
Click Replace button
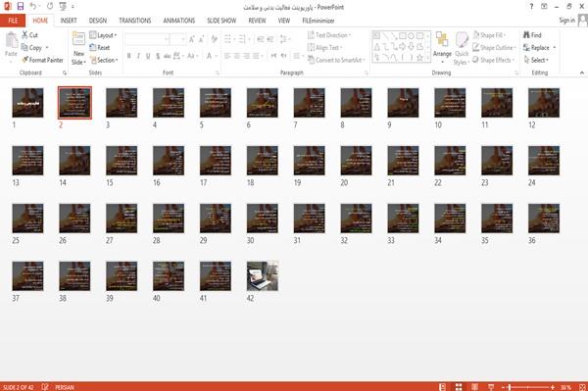click(x=539, y=48)
